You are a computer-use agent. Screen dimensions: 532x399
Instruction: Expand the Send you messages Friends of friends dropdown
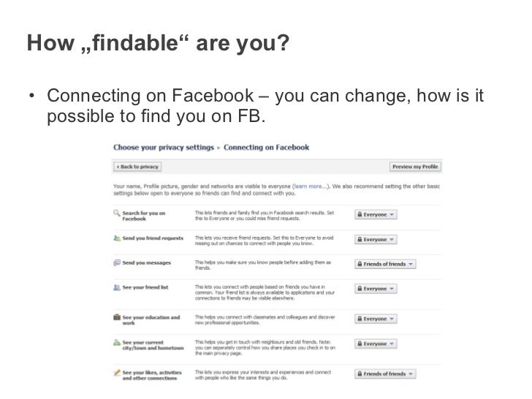[385, 264]
